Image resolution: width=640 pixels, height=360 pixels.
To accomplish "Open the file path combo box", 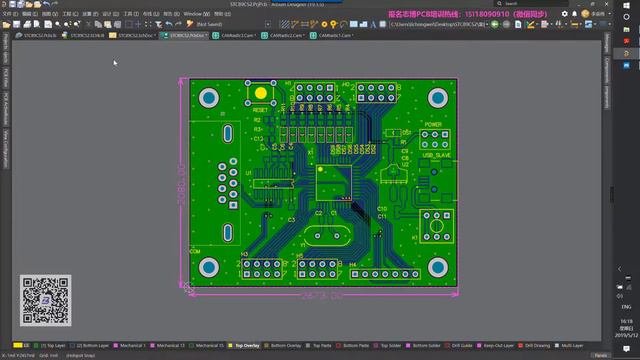I will point(439,24).
